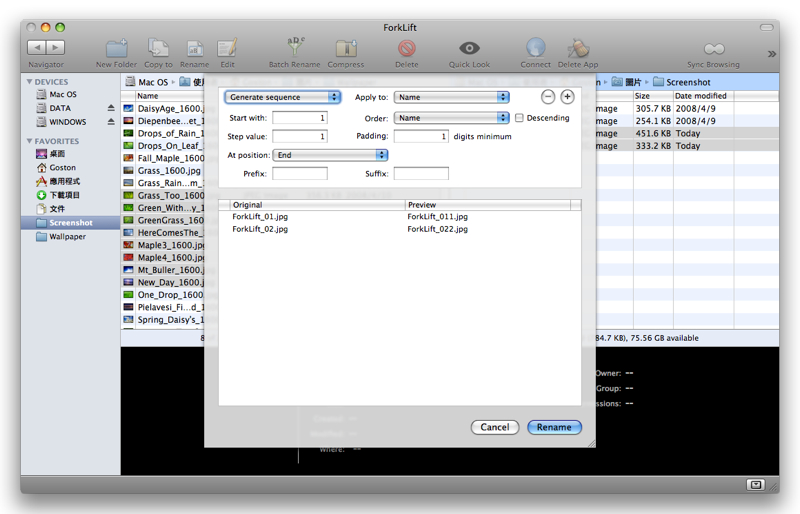
Task: Click the New Folder toolbar icon
Action: point(117,48)
